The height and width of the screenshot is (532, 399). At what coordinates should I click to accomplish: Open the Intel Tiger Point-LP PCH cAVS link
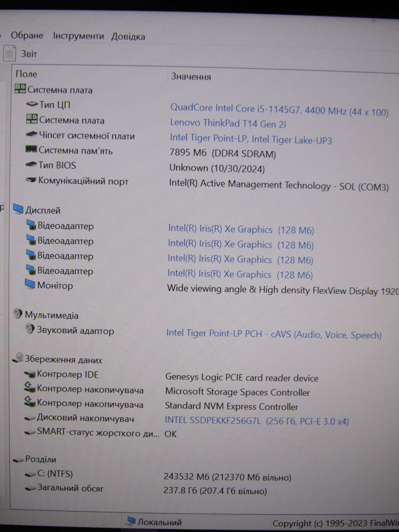(x=274, y=334)
